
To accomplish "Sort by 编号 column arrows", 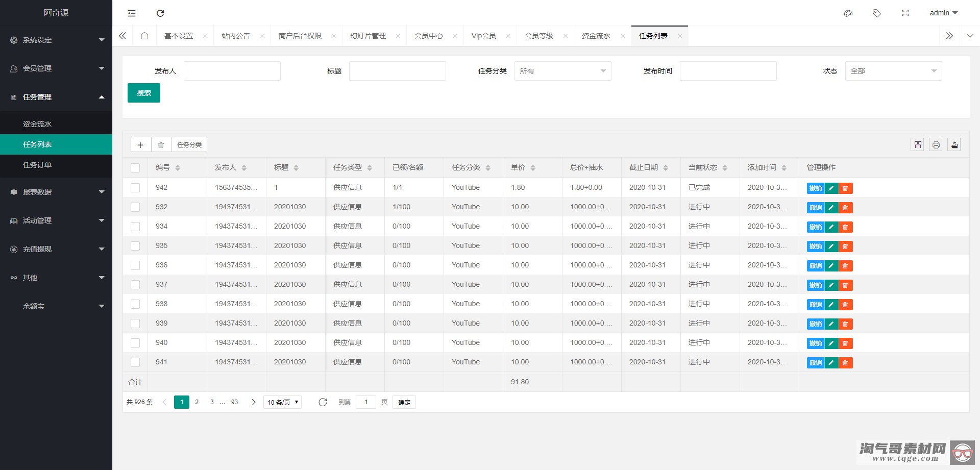I will [178, 168].
